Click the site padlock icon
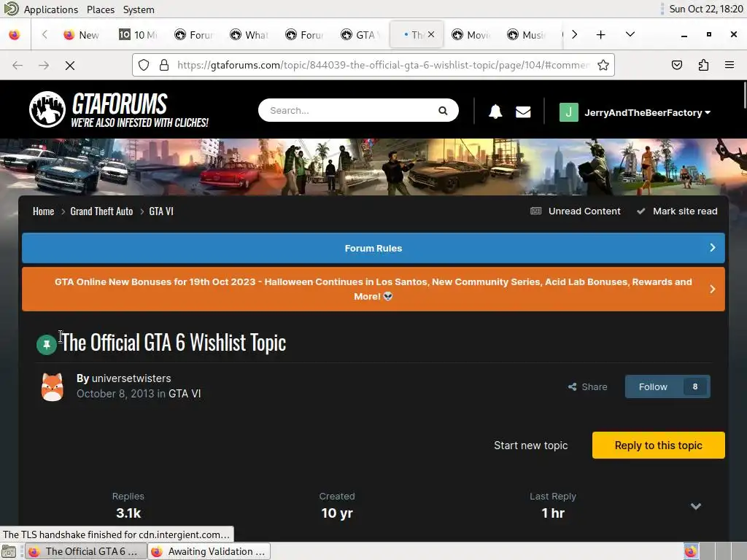 click(x=164, y=65)
